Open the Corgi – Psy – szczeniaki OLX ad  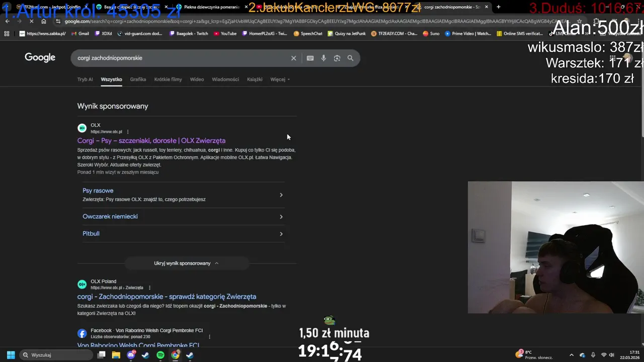point(151,141)
